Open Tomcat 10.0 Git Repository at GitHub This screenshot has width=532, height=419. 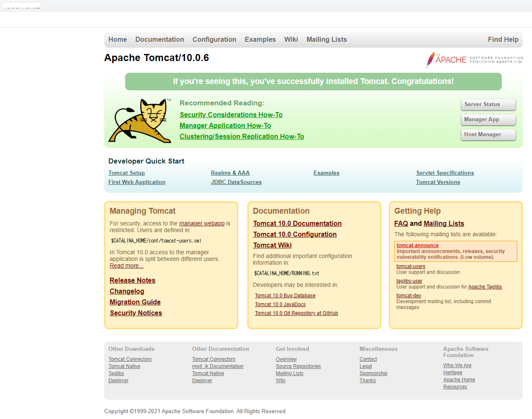[296, 313]
